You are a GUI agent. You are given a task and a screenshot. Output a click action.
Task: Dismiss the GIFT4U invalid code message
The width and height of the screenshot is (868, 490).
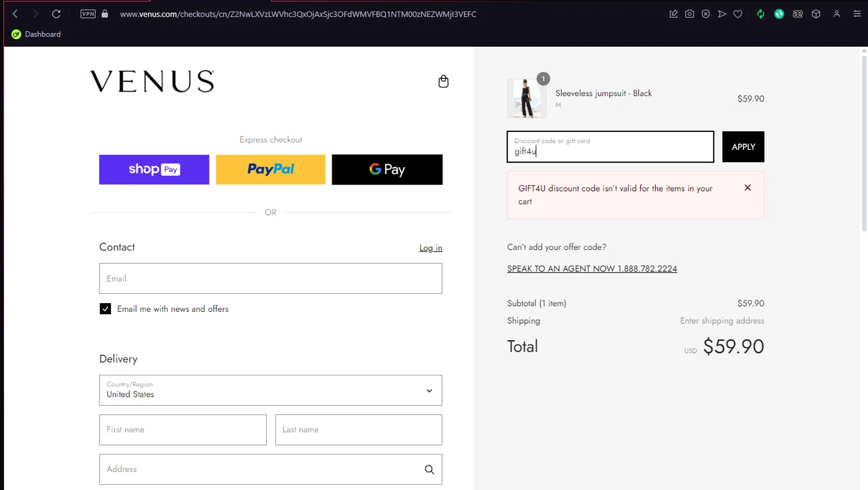pyautogui.click(x=748, y=187)
